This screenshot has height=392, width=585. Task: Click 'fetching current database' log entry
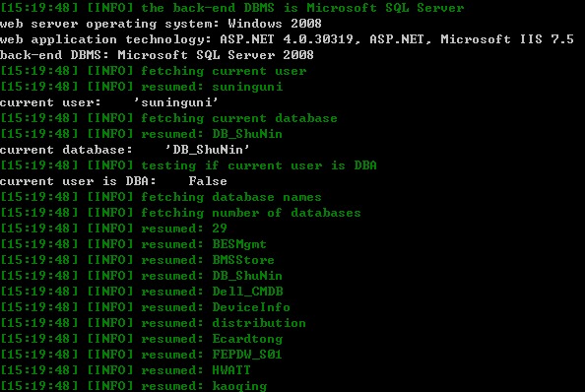coord(168,118)
